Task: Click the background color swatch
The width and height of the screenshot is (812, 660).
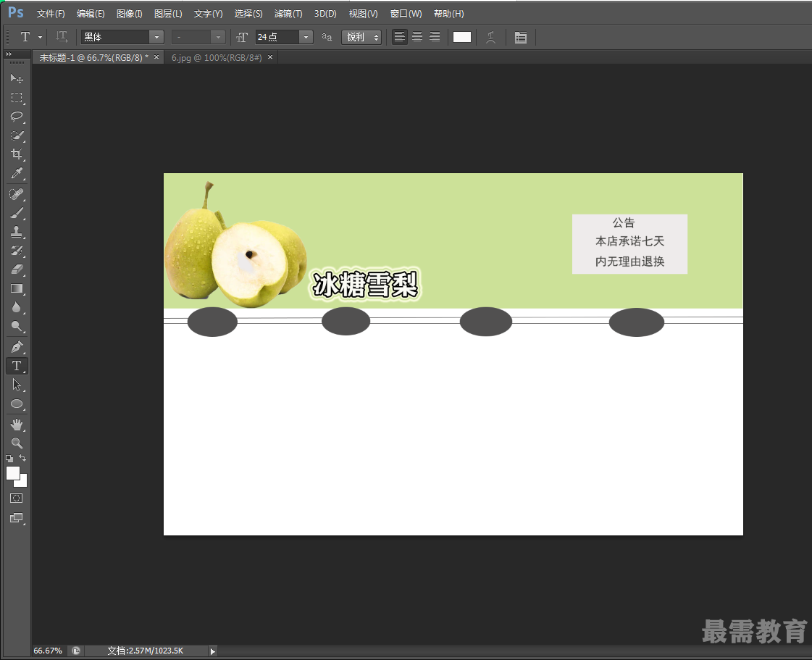Action: coord(22,483)
